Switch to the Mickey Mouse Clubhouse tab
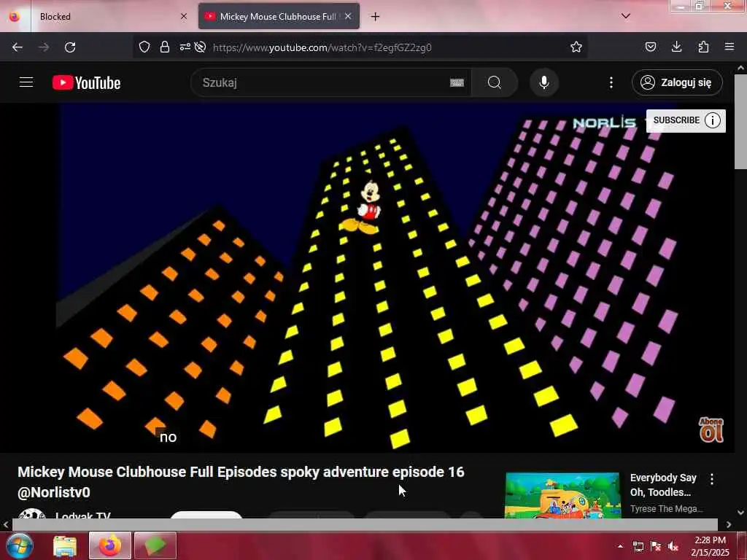The image size is (747, 560). point(279,17)
